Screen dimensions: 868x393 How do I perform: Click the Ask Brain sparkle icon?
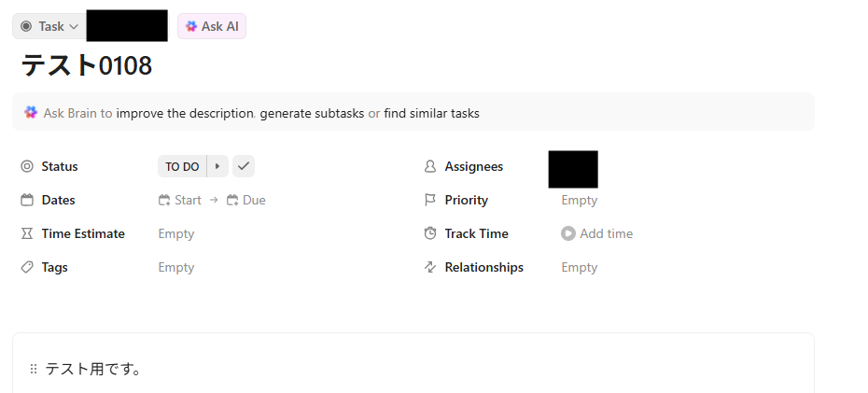point(31,112)
